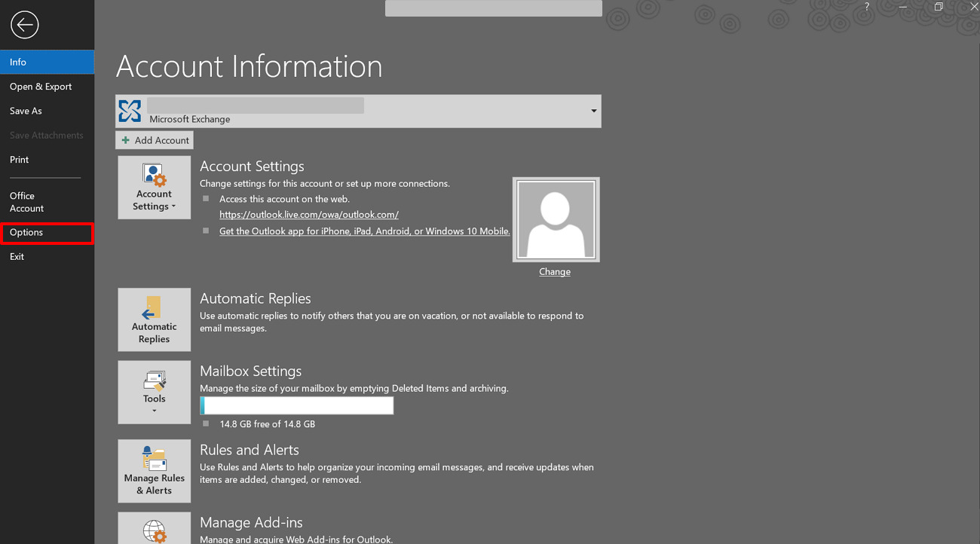This screenshot has width=980, height=544.
Task: Choose Save As in the sidebar
Action: point(47,111)
